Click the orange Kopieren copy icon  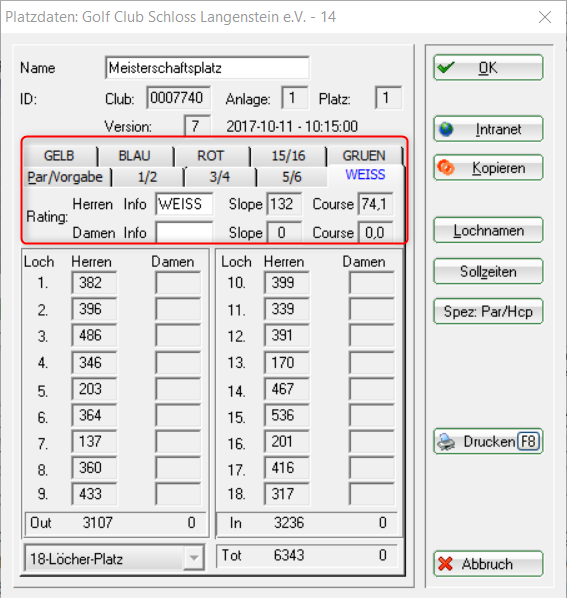446,167
